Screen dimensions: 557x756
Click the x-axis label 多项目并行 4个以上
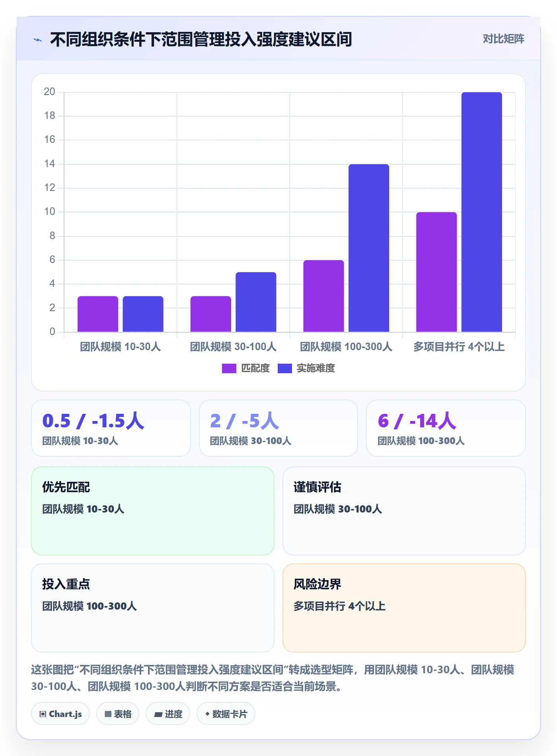click(459, 347)
